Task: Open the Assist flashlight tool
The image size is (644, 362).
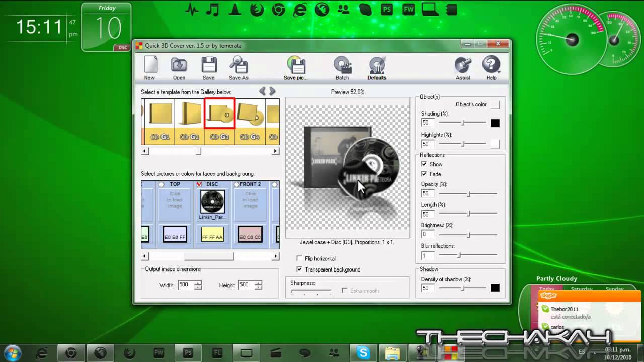Action: 463,65
